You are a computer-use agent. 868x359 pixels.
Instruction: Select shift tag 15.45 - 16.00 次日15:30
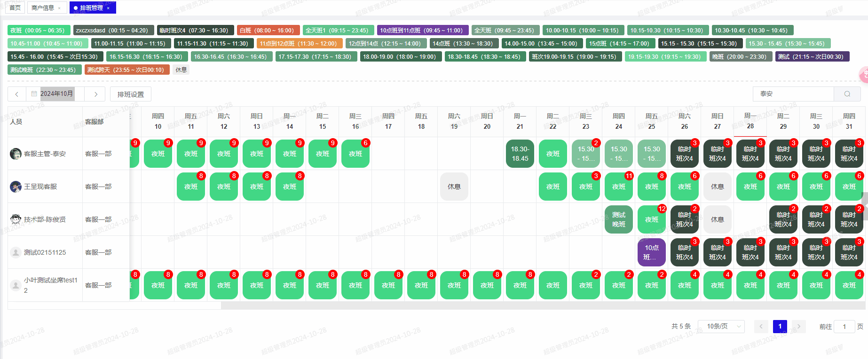[55, 57]
